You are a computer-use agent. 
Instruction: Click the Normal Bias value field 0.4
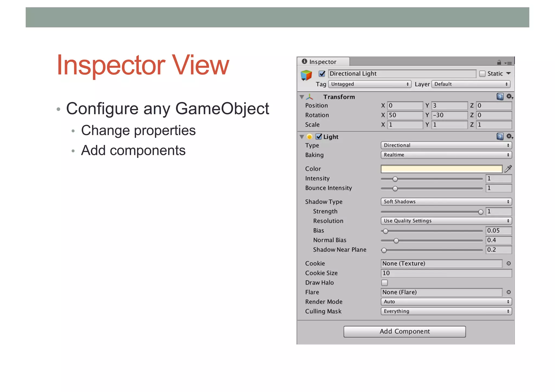pos(499,240)
